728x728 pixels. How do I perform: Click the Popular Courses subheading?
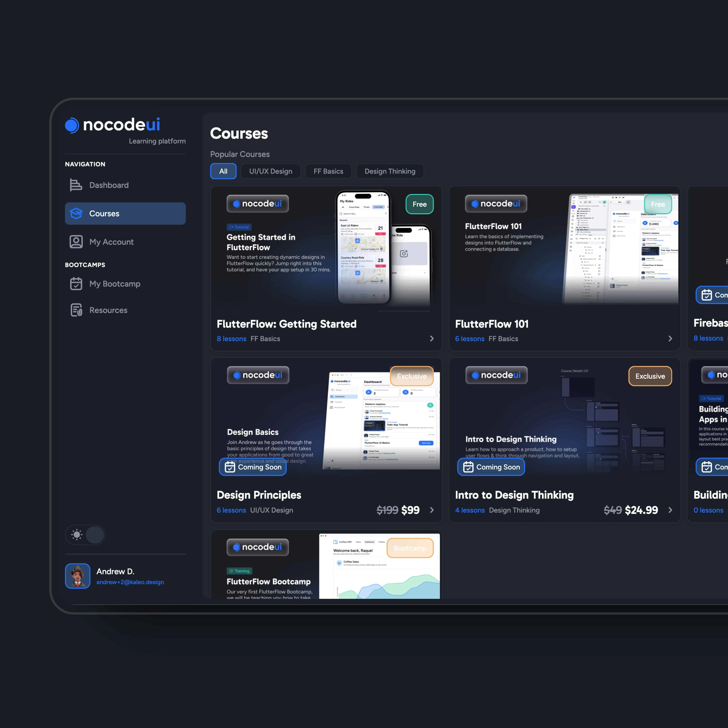(240, 154)
